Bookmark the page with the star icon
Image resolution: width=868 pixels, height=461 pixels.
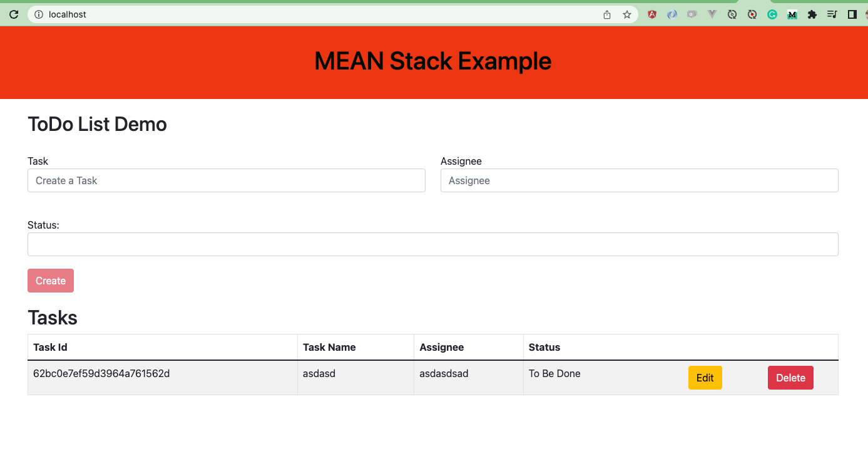tap(626, 14)
